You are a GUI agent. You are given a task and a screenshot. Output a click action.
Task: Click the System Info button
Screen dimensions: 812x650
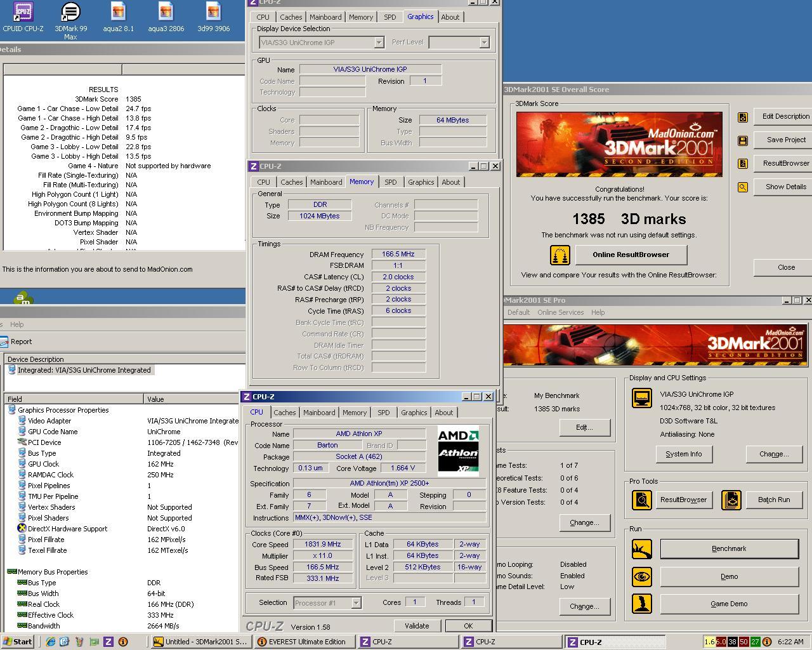(x=683, y=454)
